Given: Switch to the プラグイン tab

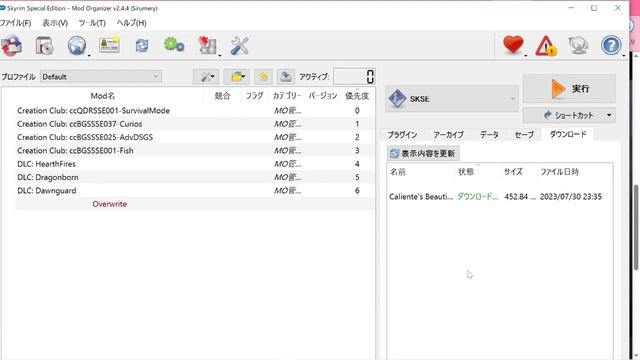Looking at the screenshot, I should [402, 135].
